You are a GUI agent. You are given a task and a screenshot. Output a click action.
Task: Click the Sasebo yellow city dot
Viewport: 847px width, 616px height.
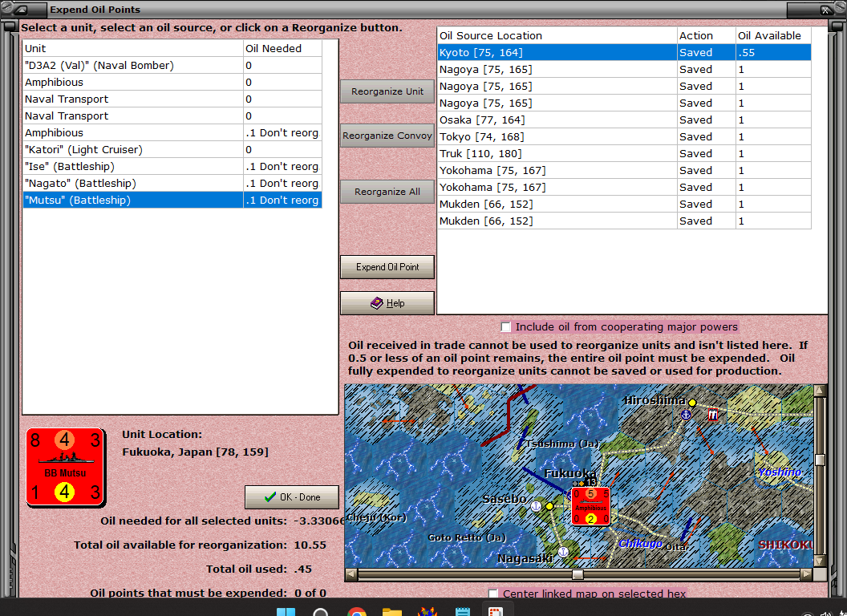tap(549, 506)
